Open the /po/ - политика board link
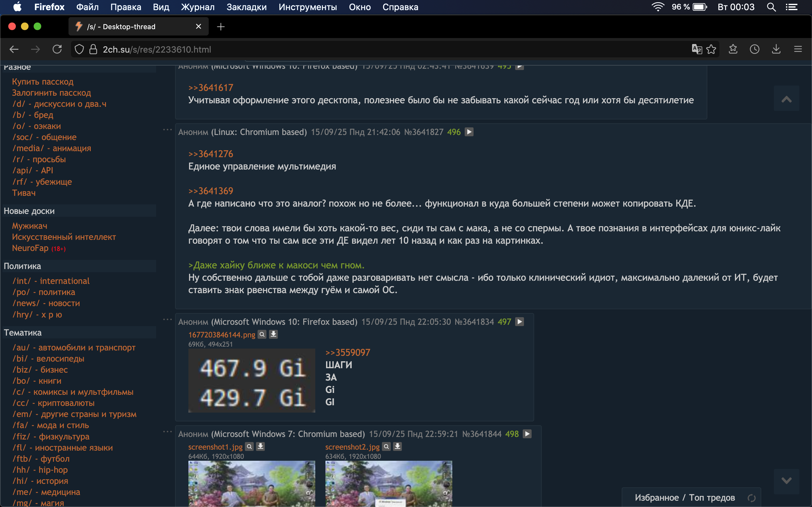This screenshot has width=812, height=507. [44, 292]
